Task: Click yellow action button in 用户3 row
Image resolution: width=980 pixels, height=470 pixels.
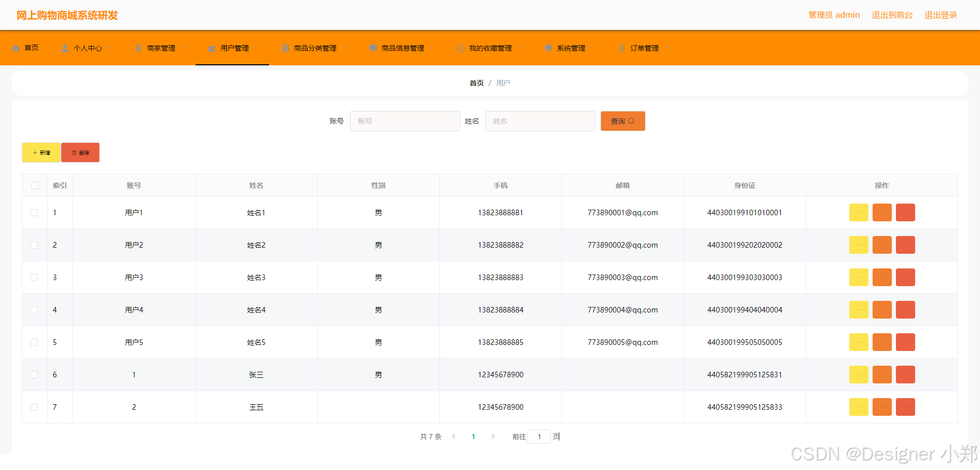Action: [x=858, y=278]
